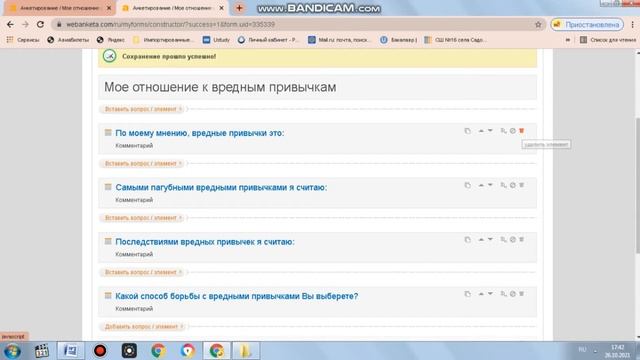Click 'Добавить вопрос / элемент' at the bottom
Image resolution: width=640 pixels, height=360 pixels.
pyautogui.click(x=142, y=327)
